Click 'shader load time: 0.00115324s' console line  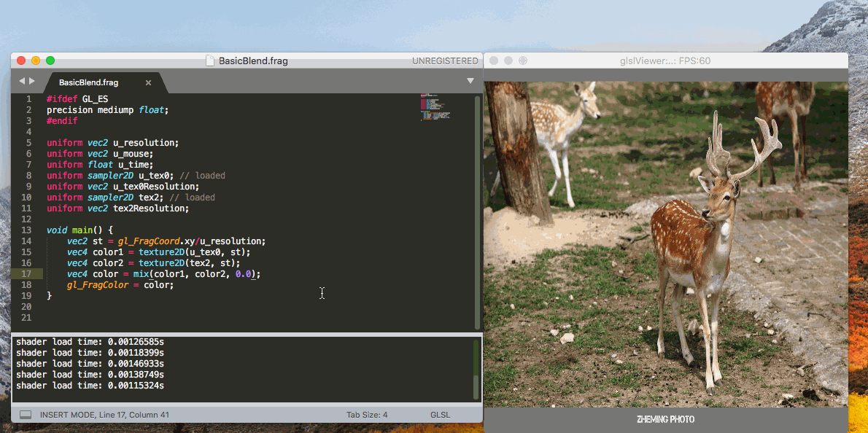pos(90,386)
